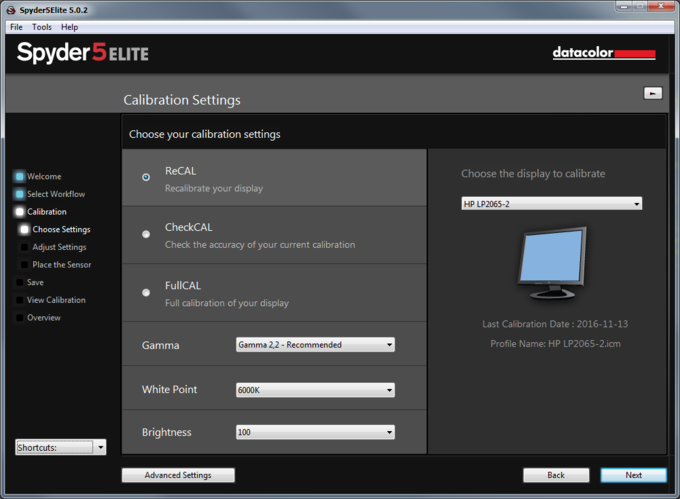Click the Save step indicator icon
Image resolution: width=680 pixels, height=499 pixels.
pyautogui.click(x=19, y=283)
